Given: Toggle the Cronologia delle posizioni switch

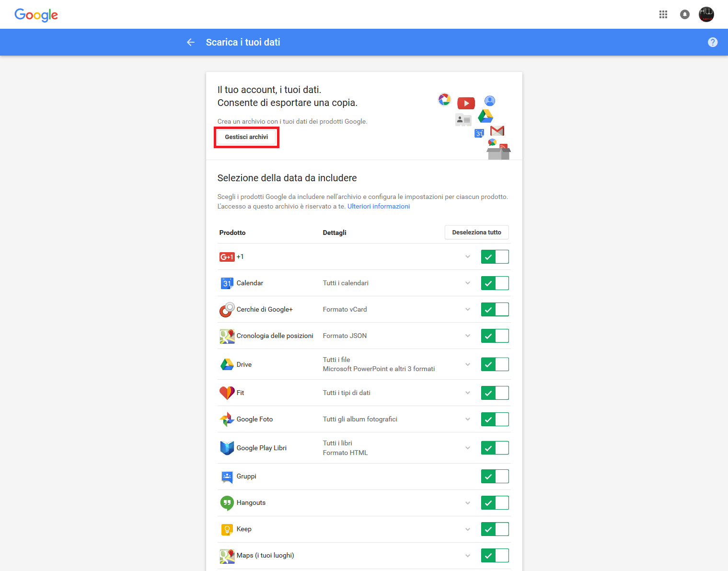Looking at the screenshot, I should click(495, 336).
